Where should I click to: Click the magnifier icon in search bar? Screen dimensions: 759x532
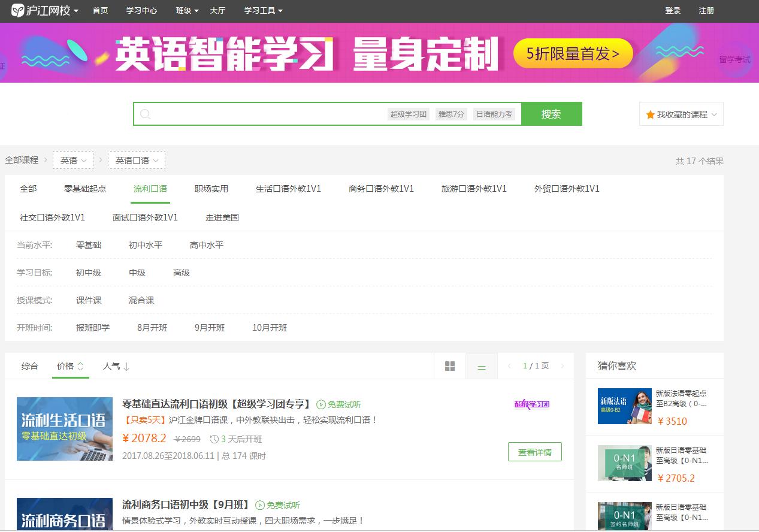[146, 114]
